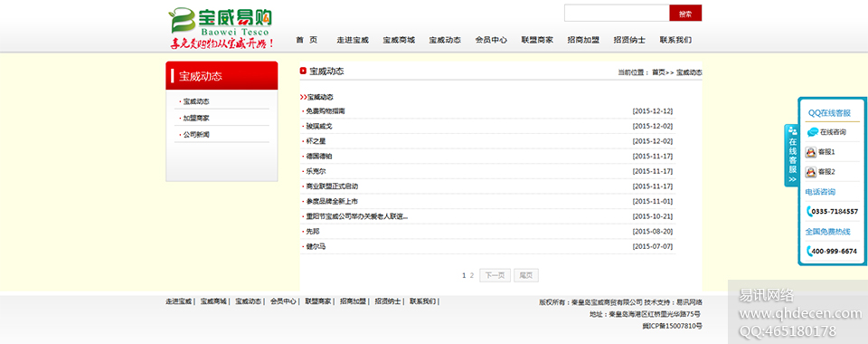Click the 客服1 label
Screen dimensions: 868x344
point(826,152)
